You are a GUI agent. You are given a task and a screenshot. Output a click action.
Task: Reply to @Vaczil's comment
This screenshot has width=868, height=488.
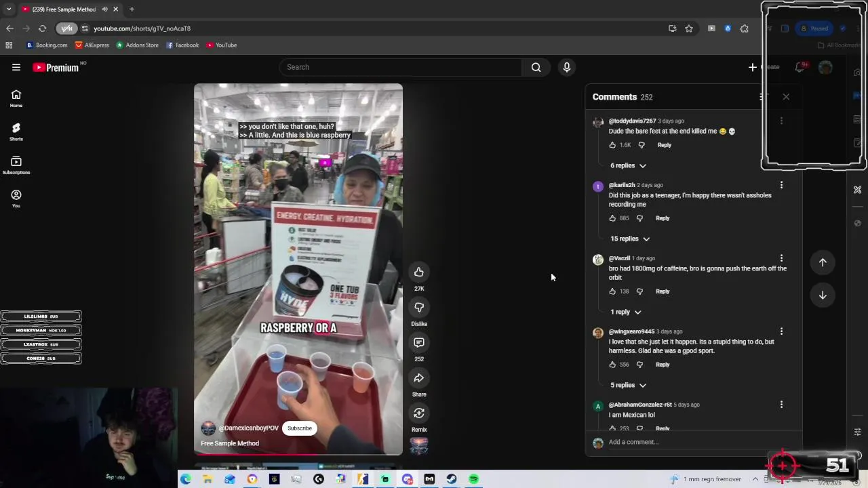(x=663, y=291)
